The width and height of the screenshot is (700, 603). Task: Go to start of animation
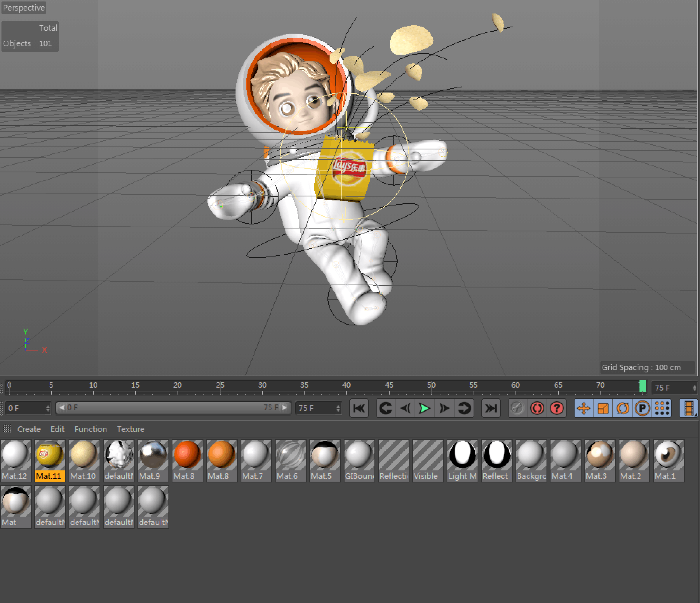359,408
